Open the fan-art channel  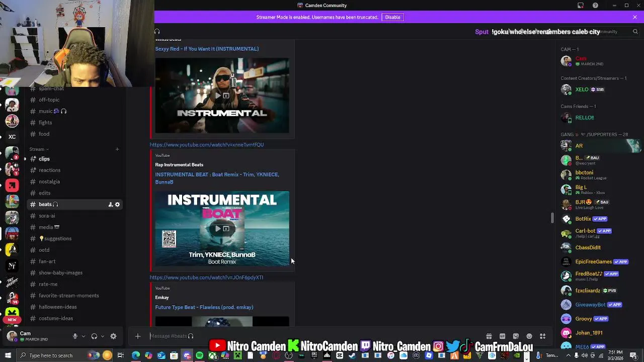[x=75, y=261]
